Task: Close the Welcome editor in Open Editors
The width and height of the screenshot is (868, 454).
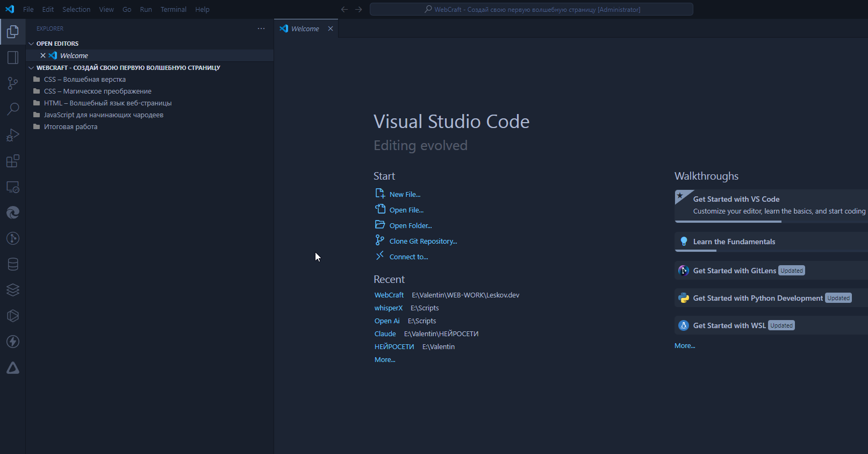Action: (x=43, y=55)
